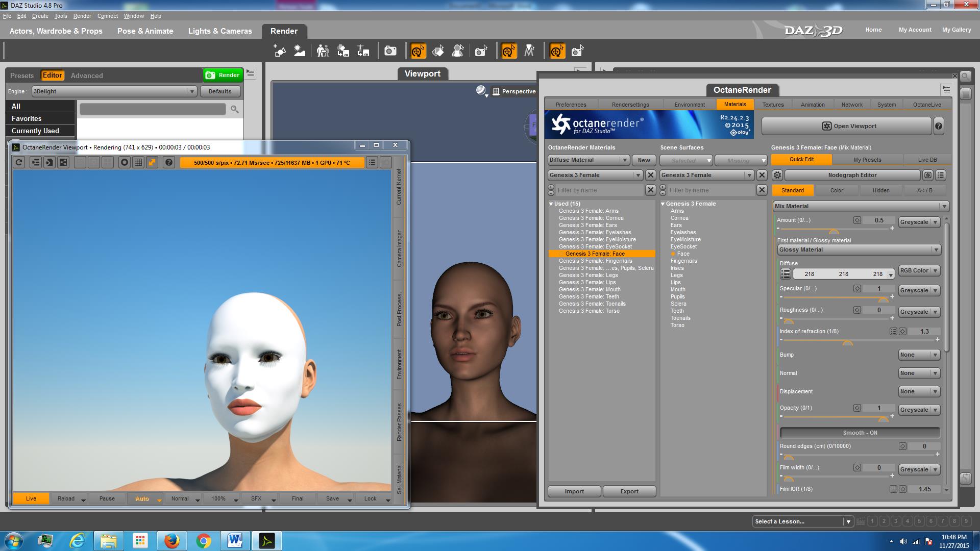Open the Diffuse Material type dropdown
Screen dimensions: 980x551
(x=589, y=160)
